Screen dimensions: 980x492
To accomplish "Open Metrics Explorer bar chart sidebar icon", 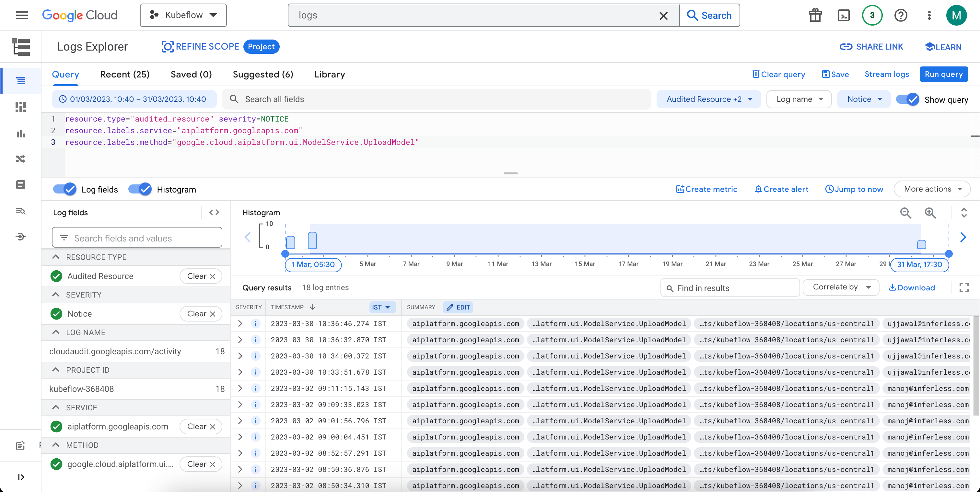I will click(21, 134).
